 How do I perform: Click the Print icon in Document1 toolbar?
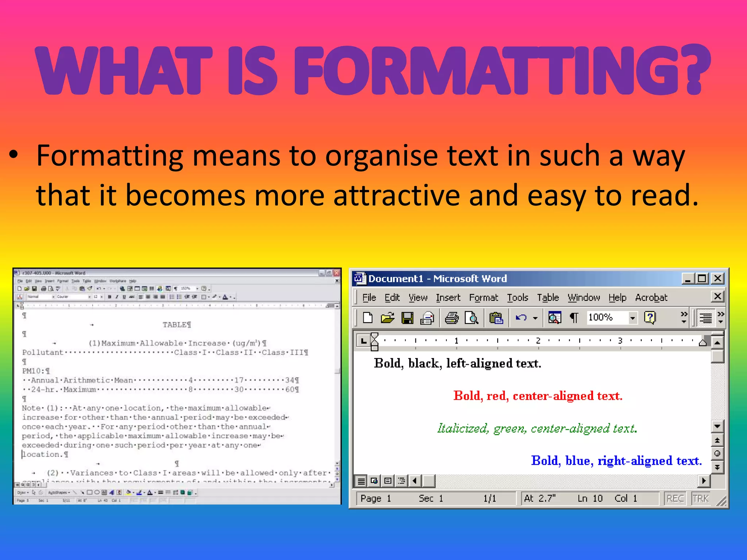pos(452,318)
